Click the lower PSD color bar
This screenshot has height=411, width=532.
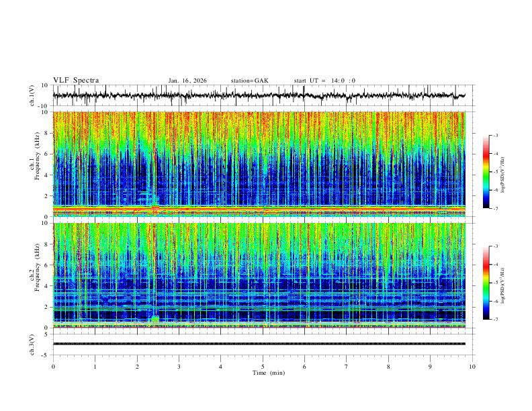click(x=486, y=283)
